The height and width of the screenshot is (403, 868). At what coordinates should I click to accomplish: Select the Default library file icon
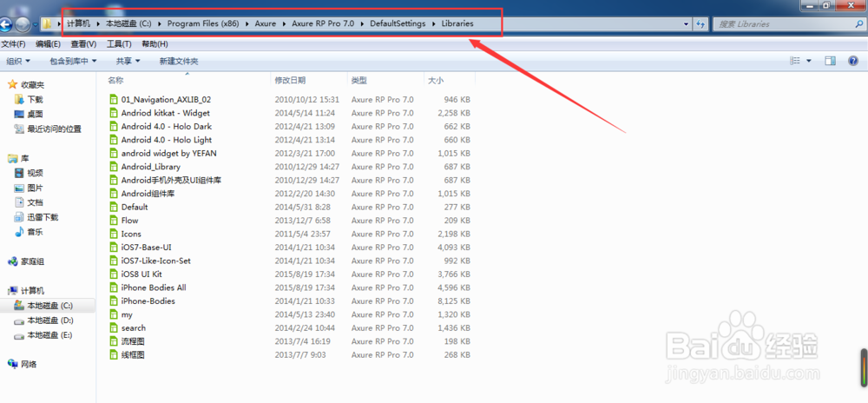(115, 207)
